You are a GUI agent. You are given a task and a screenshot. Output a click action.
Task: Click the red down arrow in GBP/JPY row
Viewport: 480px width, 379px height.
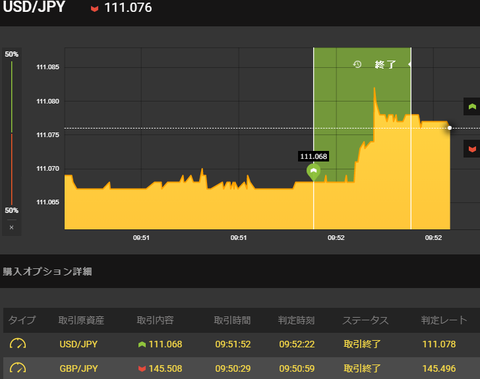[142, 369]
